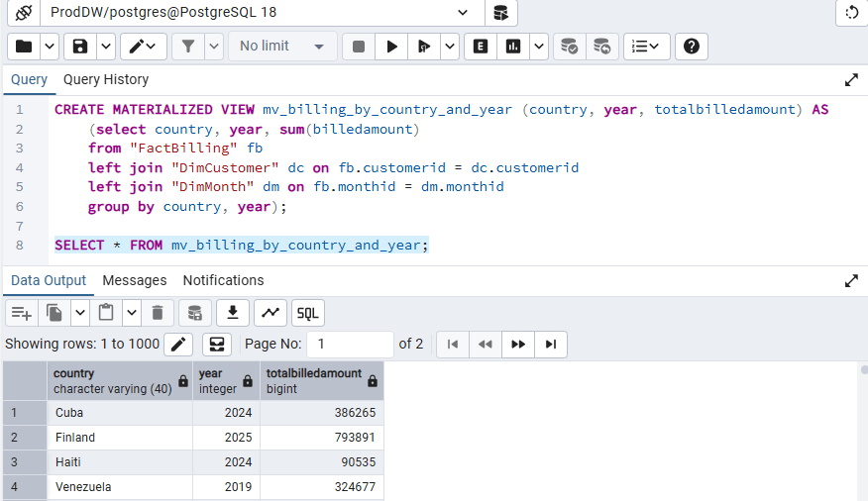The height and width of the screenshot is (501, 868).
Task: Select the country column header
Action: point(120,381)
